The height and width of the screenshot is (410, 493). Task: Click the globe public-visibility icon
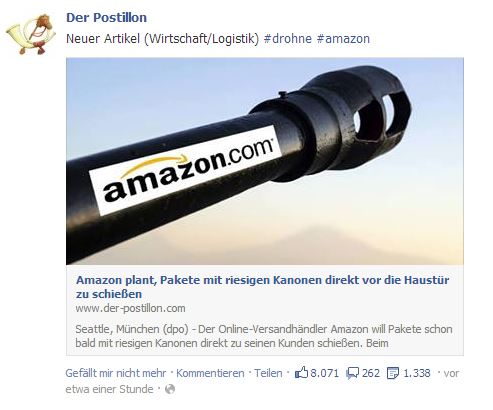coord(170,389)
